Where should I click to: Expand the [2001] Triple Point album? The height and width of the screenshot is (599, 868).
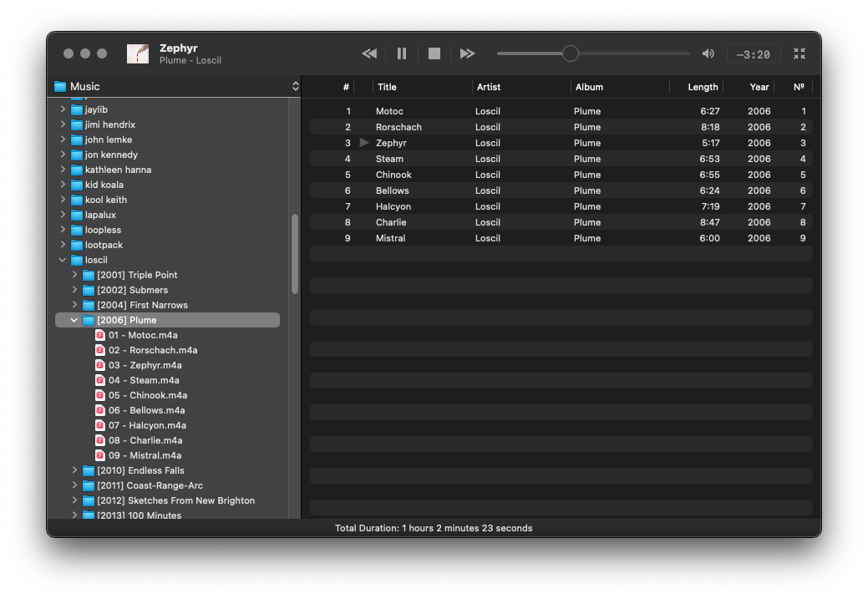click(74, 275)
